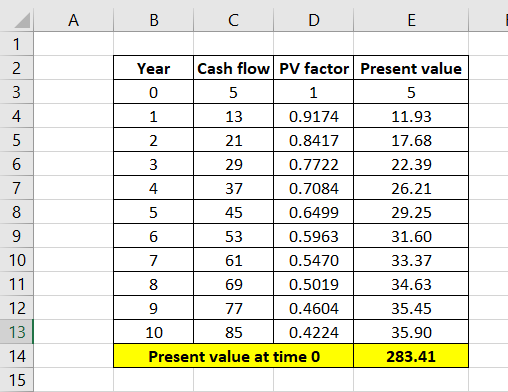Click the yellow 'Present value at time 0' cell
The height and width of the screenshot is (392, 508).
(x=233, y=356)
